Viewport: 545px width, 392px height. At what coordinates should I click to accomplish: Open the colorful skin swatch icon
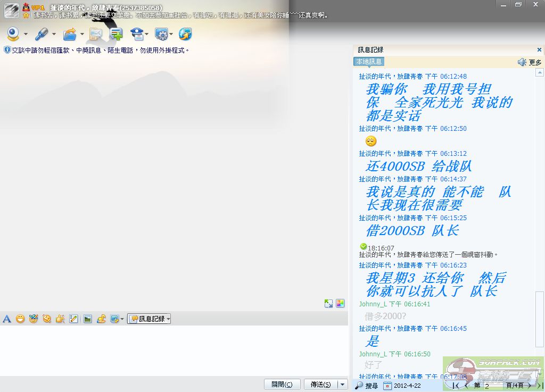[340, 304]
